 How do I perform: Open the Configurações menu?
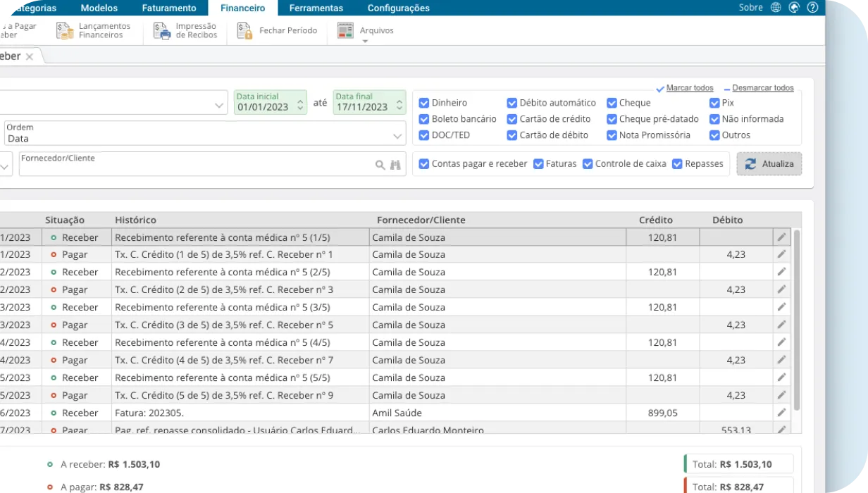[397, 8]
